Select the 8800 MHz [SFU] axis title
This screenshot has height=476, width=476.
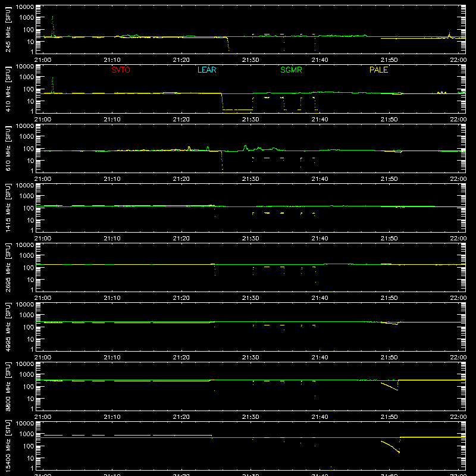[8, 387]
